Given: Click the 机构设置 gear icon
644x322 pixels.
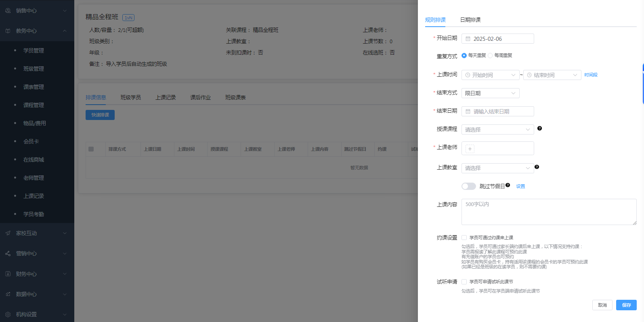Looking at the screenshot, I should point(8,314).
